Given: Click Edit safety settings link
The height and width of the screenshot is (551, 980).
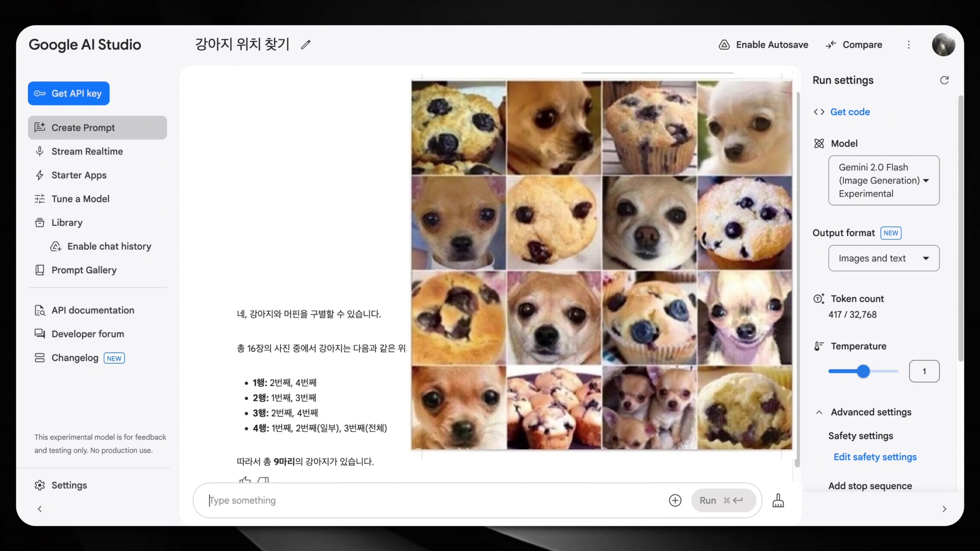Looking at the screenshot, I should (875, 457).
